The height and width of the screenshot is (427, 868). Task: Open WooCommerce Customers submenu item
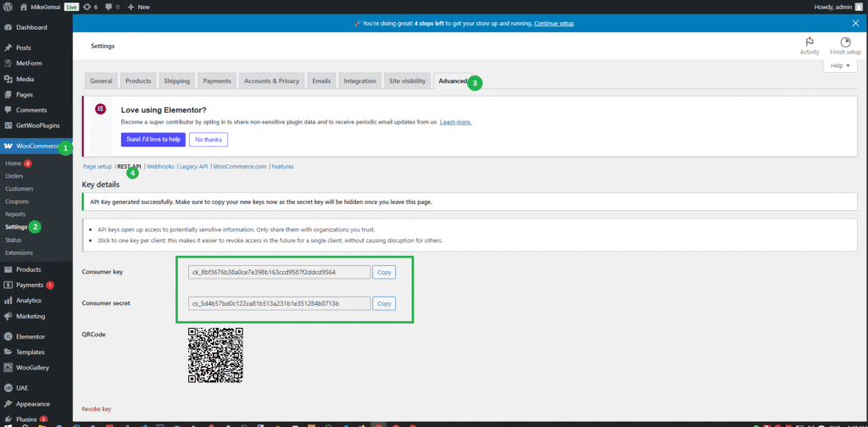(x=18, y=189)
